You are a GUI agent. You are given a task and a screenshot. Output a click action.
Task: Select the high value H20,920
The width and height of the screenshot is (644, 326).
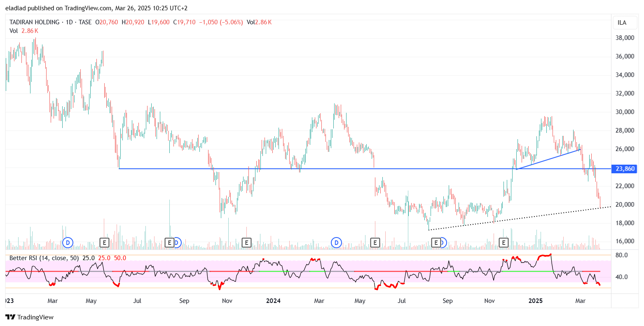(133, 22)
